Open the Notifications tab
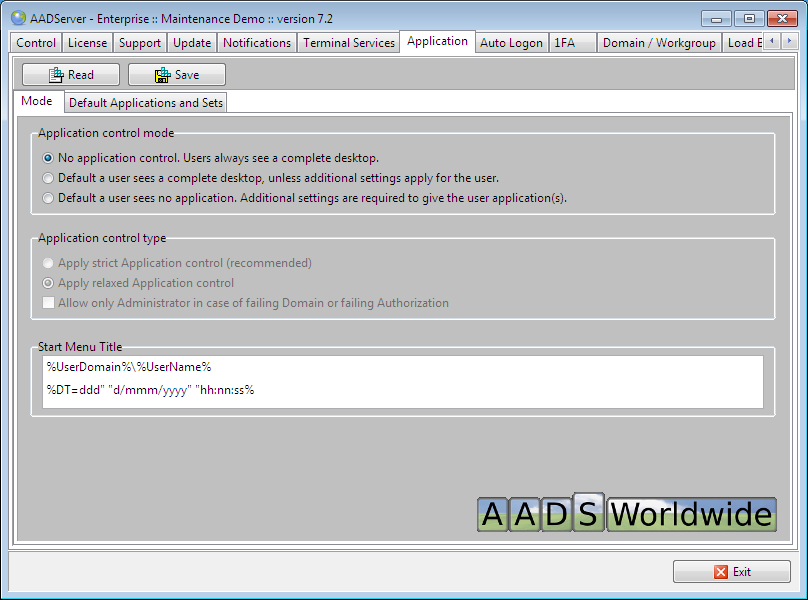 click(x=257, y=43)
